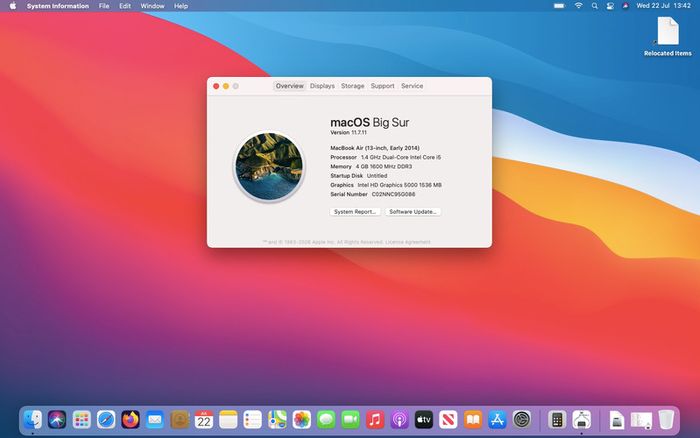This screenshot has width=700, height=438.
Task: Click the System Information icon in the Dock
Action: point(581,420)
